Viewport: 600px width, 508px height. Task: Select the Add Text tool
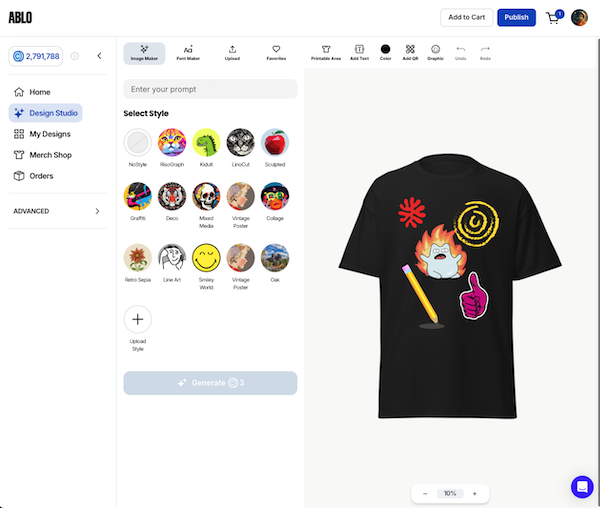(360, 49)
